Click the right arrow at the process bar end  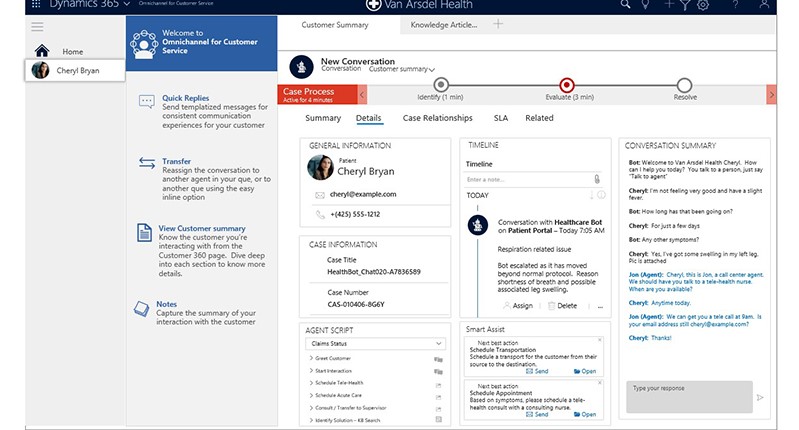click(x=771, y=95)
